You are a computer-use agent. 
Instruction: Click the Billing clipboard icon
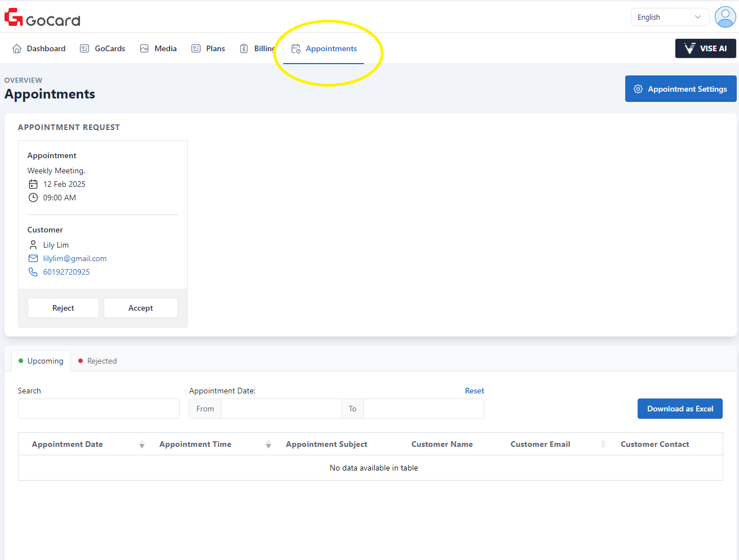coord(244,48)
